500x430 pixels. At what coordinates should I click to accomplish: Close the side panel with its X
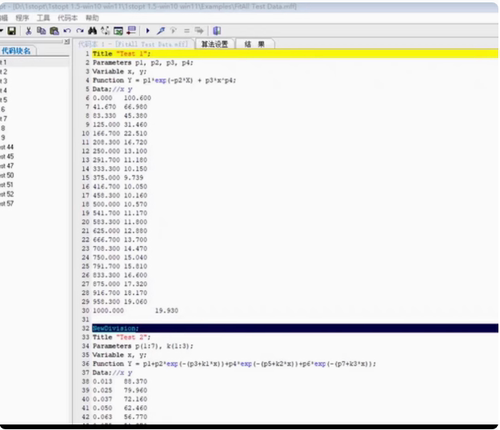(67, 42)
